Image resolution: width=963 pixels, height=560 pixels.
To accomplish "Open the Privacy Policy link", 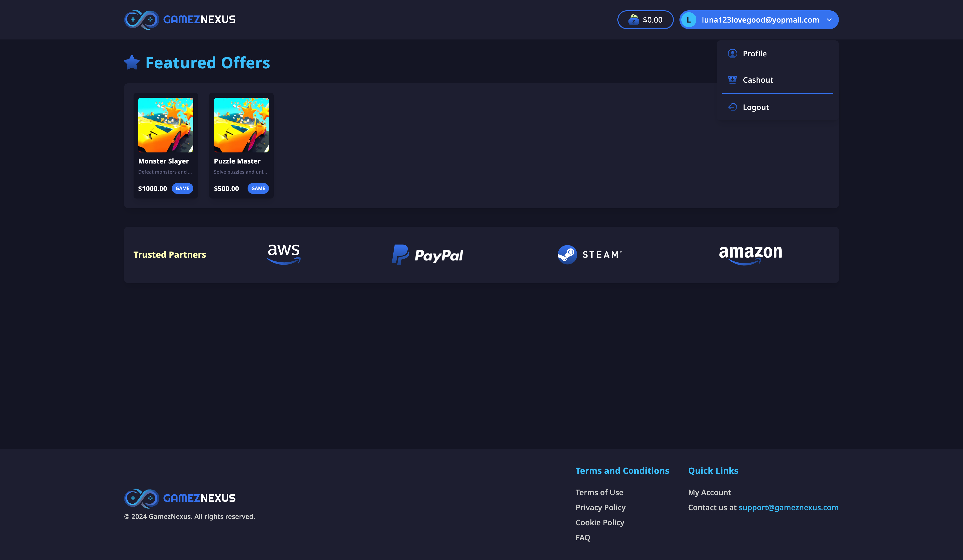I will 600,508.
